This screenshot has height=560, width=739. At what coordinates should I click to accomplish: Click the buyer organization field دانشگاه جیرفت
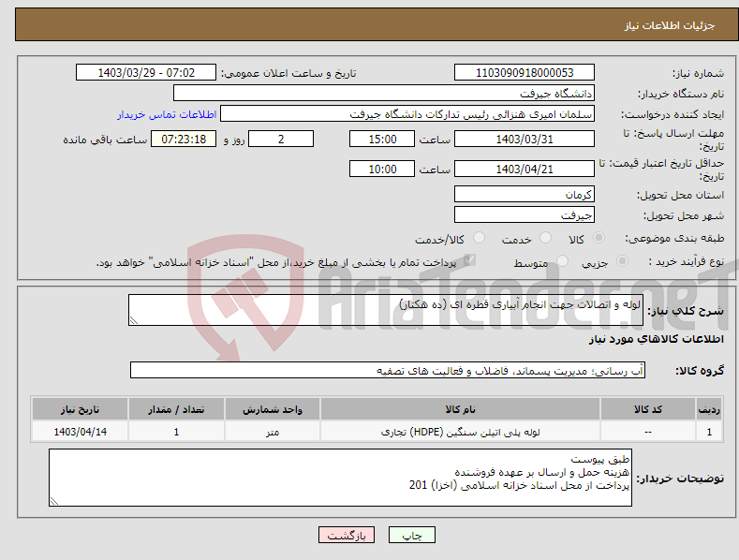click(x=384, y=93)
